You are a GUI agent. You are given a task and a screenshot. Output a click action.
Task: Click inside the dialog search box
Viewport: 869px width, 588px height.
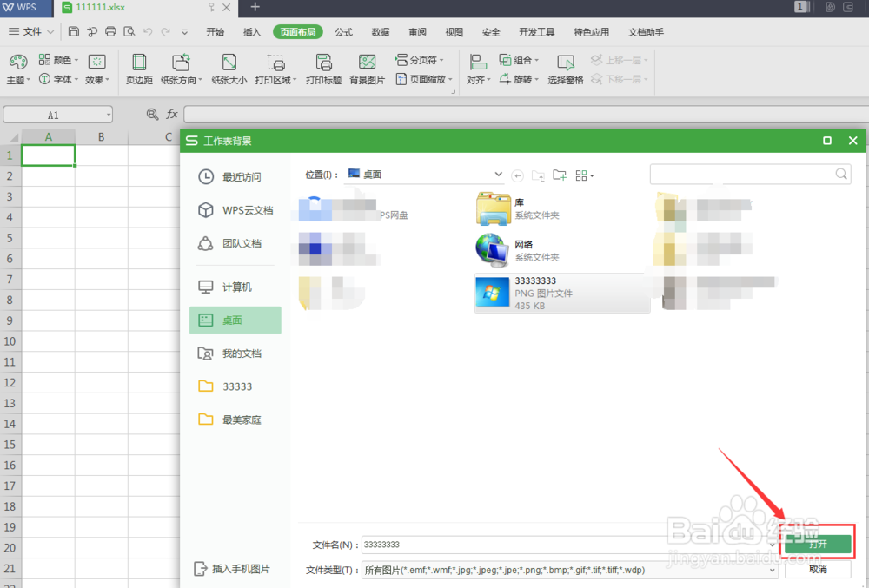pyautogui.click(x=747, y=174)
